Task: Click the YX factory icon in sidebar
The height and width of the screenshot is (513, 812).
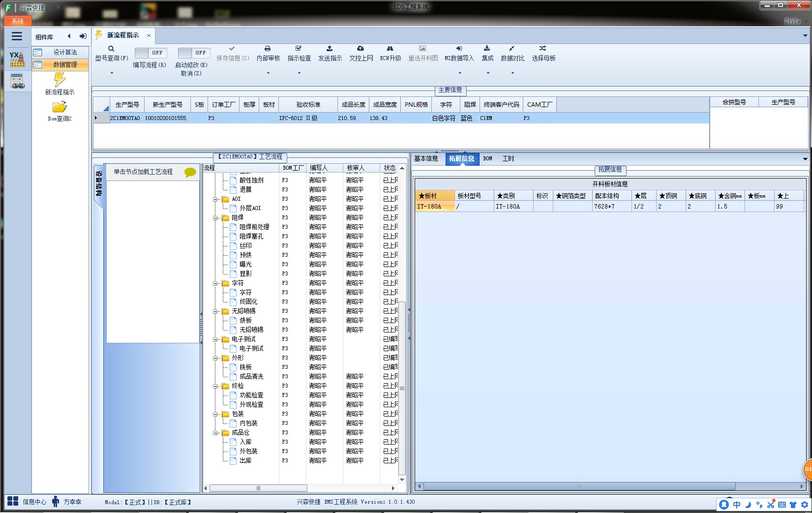Action: tap(17, 59)
